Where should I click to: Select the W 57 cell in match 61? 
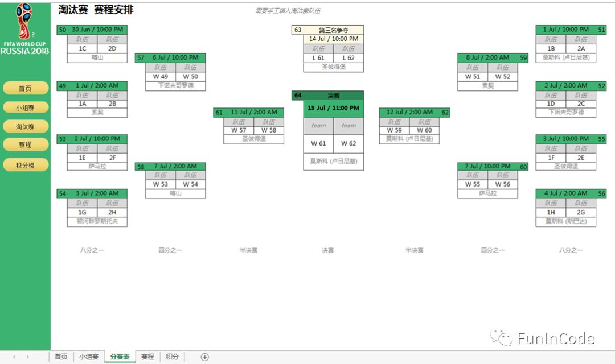pyautogui.click(x=239, y=130)
